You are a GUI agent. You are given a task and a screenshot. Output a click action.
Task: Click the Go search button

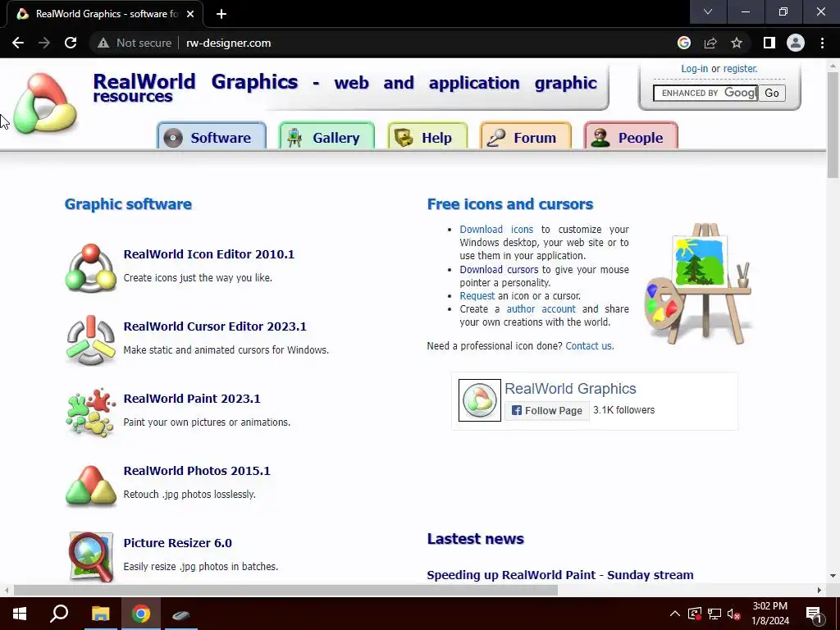tap(771, 93)
